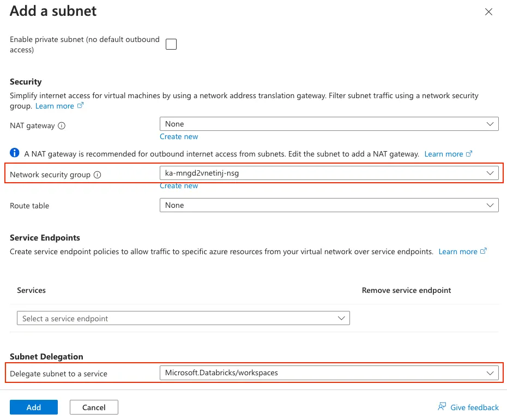Click Create new under Network security group
507x420 pixels.
click(x=179, y=185)
